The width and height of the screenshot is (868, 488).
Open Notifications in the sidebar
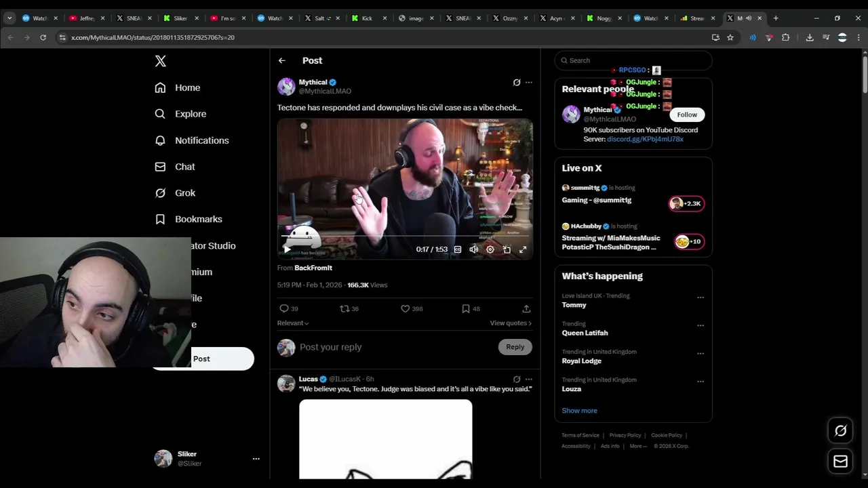(x=192, y=140)
